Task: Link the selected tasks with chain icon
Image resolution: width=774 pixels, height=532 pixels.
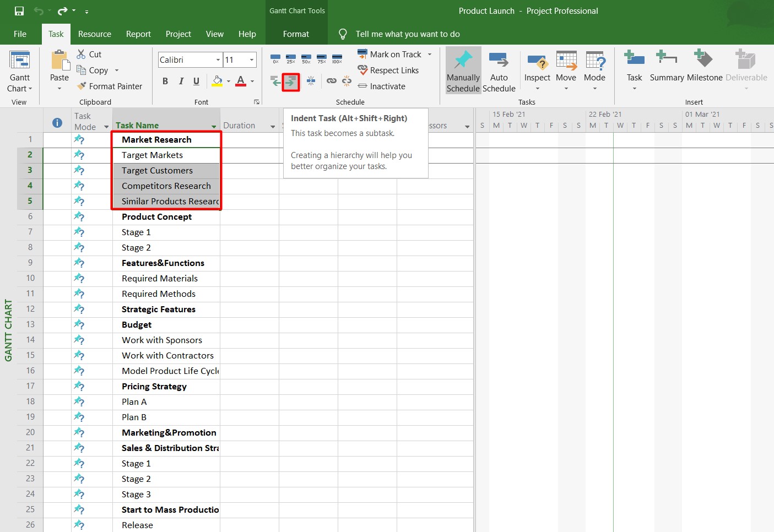Action: [331, 80]
